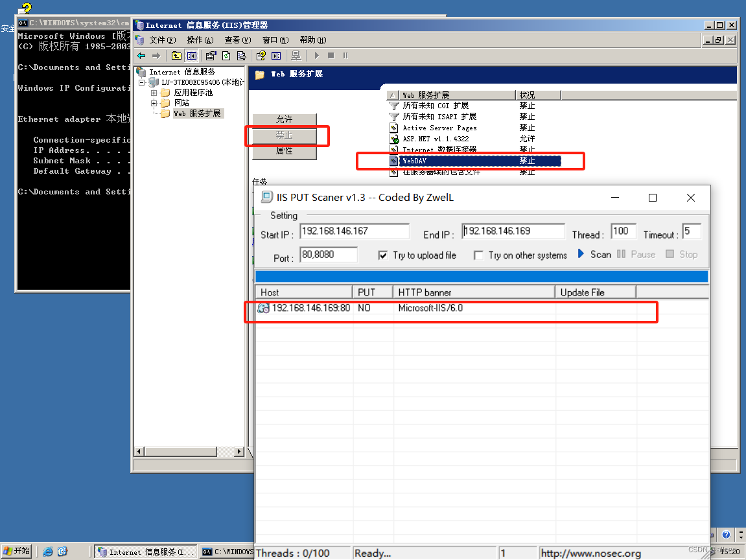746x560 pixels.
Task: Open the 文件(F) menu
Action: click(163, 40)
